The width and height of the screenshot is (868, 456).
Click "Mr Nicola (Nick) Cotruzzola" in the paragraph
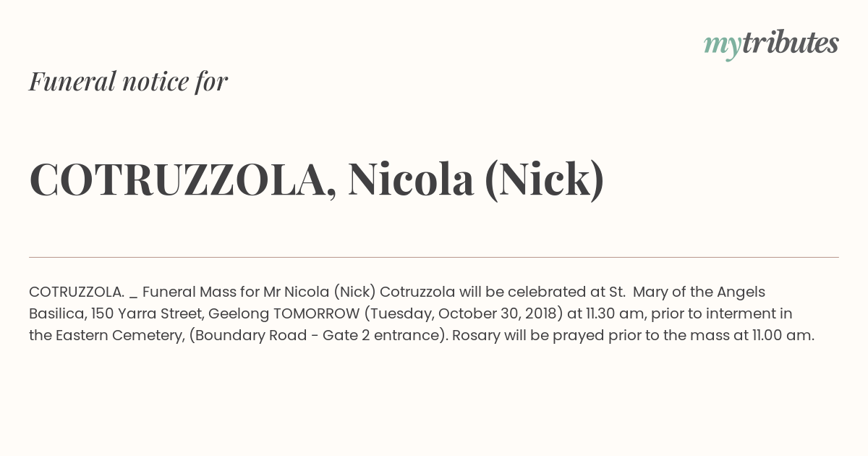click(359, 292)
